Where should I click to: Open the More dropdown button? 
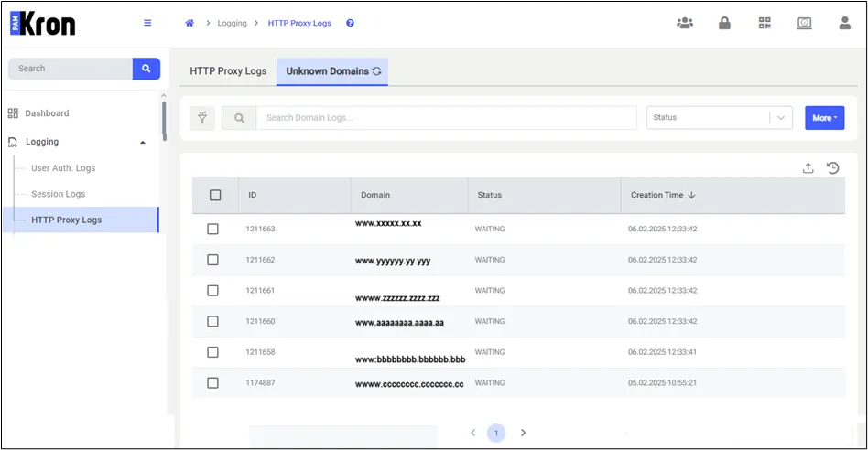point(824,118)
